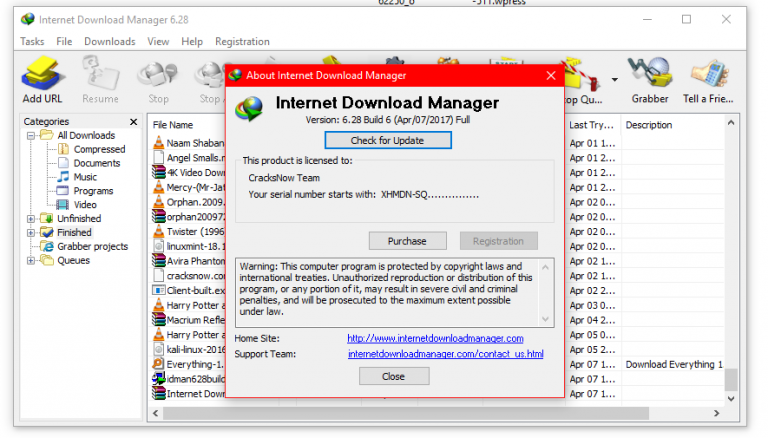Click the Unfinished category icon
Screen dimensions: 768x438
[x=47, y=219]
